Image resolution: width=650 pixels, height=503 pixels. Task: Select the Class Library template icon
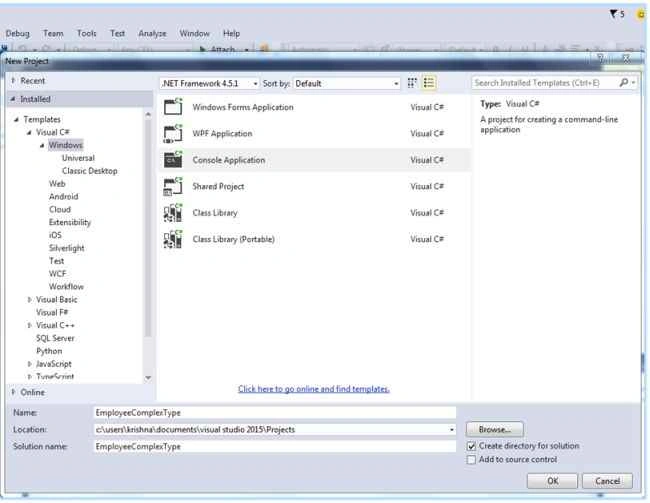pos(173,213)
